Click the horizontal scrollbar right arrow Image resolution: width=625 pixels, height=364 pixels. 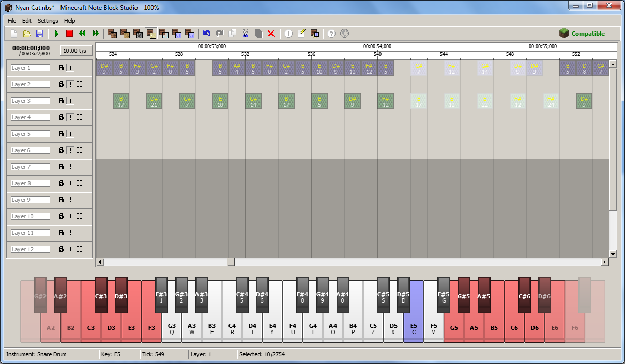604,262
